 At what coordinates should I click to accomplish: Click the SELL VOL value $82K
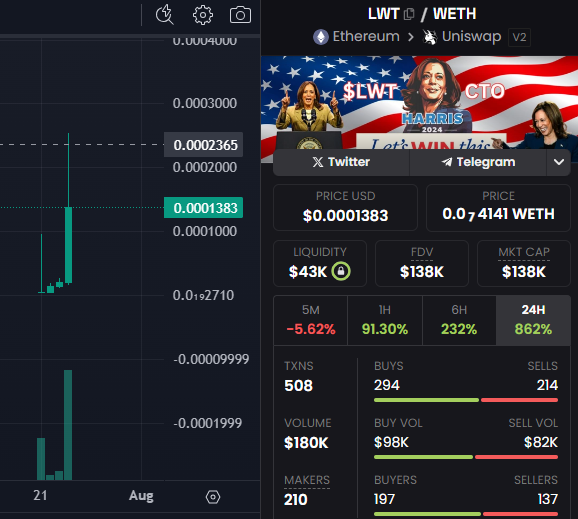point(541,442)
